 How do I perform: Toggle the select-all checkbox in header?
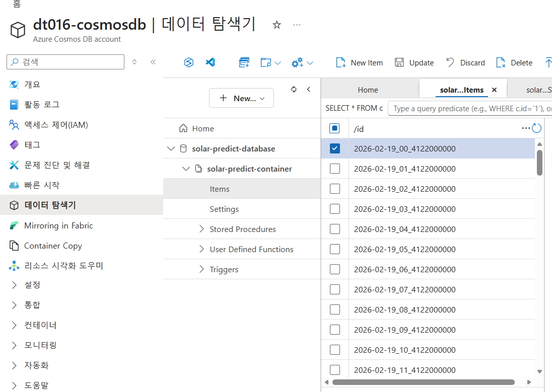click(334, 128)
